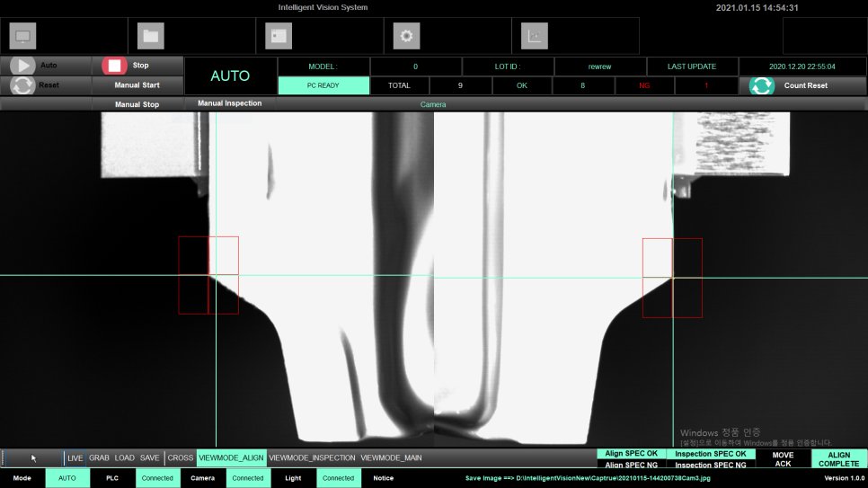Click Camera Connected status
The image size is (868, 488).
click(x=248, y=478)
